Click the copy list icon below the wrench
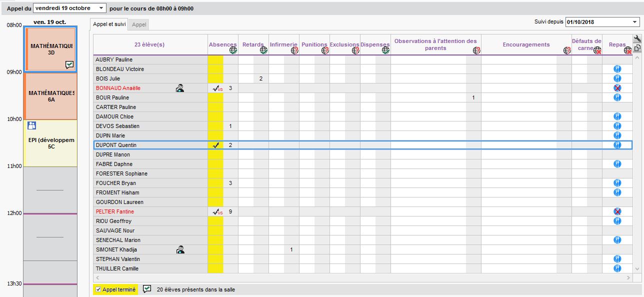The height and width of the screenshot is (297, 644). 637,48
